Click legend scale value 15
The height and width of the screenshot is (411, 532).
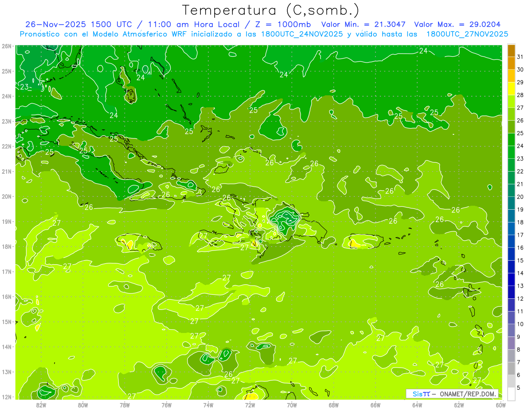coord(520,260)
